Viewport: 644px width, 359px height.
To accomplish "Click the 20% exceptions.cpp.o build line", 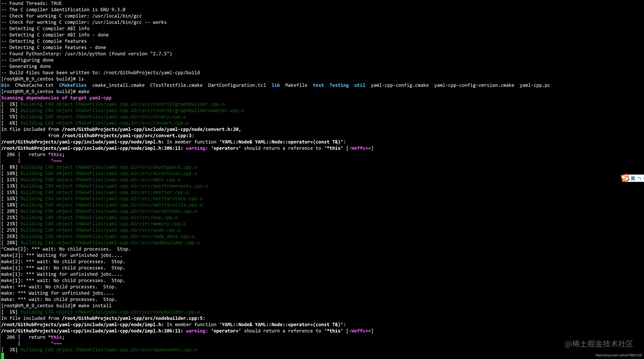I will pos(99,211).
